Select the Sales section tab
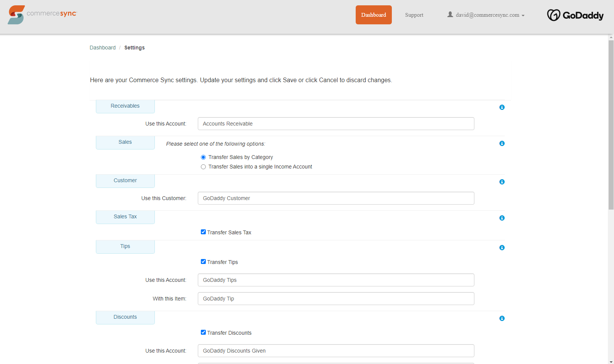Viewport: 614px width, 364px height. click(125, 142)
